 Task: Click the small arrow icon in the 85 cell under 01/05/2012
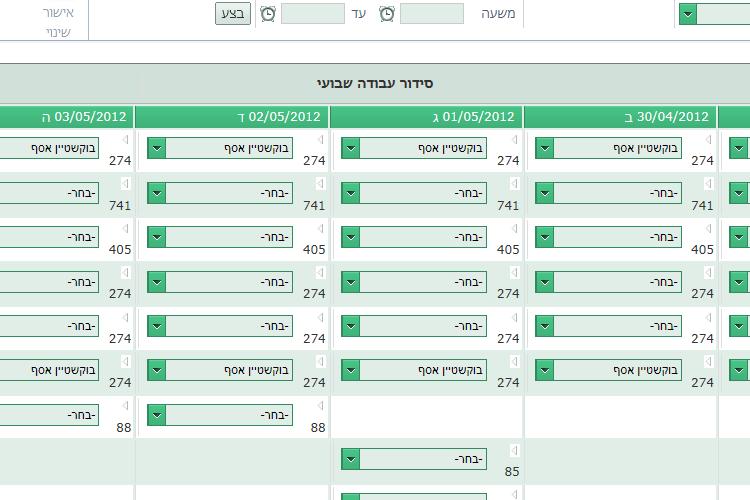[514, 450]
